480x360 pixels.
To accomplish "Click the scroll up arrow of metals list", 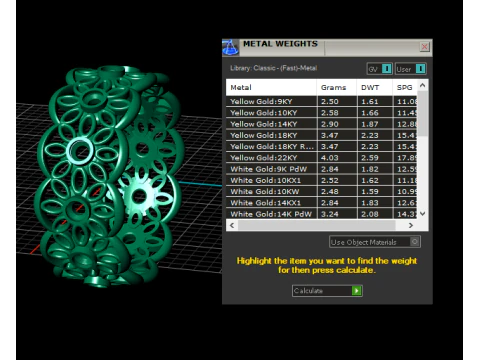I will click(x=423, y=85).
